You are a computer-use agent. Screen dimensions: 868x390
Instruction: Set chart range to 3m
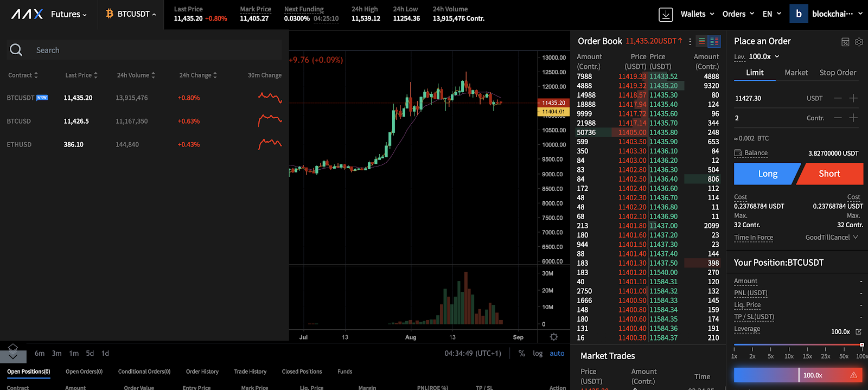pos(57,353)
